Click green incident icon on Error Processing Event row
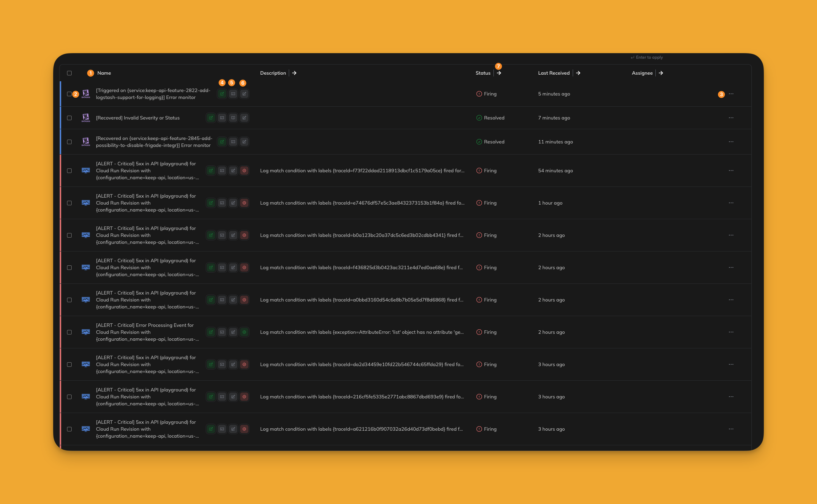Screen dimensions: 817x504 (244, 332)
